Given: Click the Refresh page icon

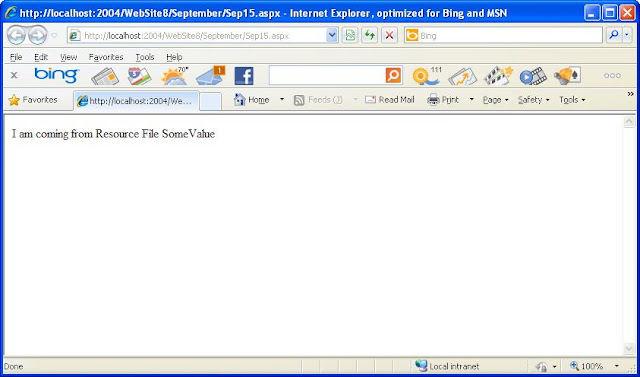Looking at the screenshot, I should pyautogui.click(x=369, y=35).
